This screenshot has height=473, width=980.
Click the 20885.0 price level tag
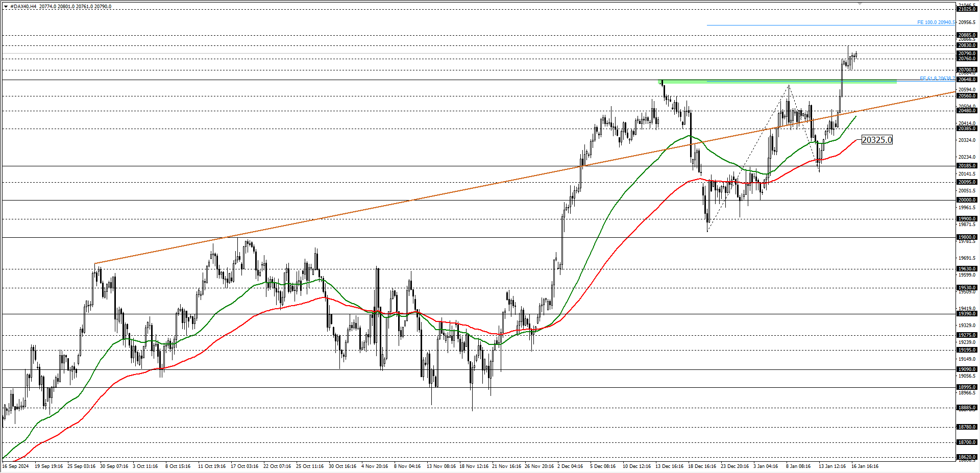967,36
